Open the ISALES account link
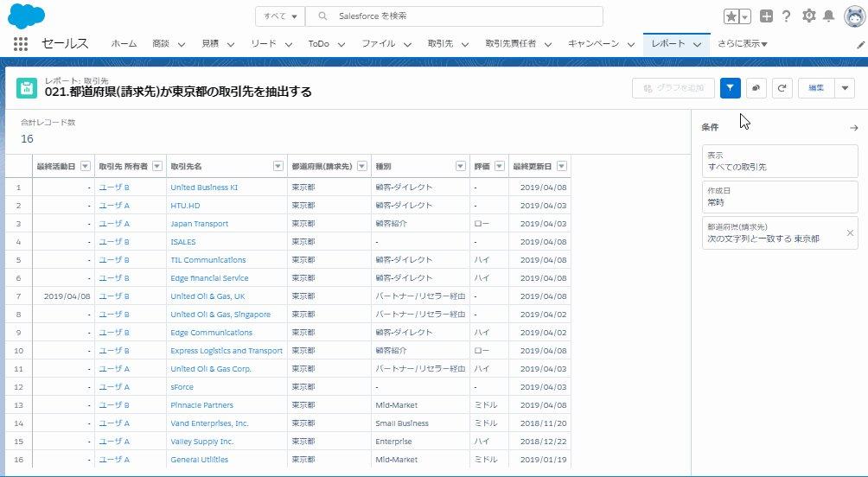The image size is (868, 477). point(183,242)
